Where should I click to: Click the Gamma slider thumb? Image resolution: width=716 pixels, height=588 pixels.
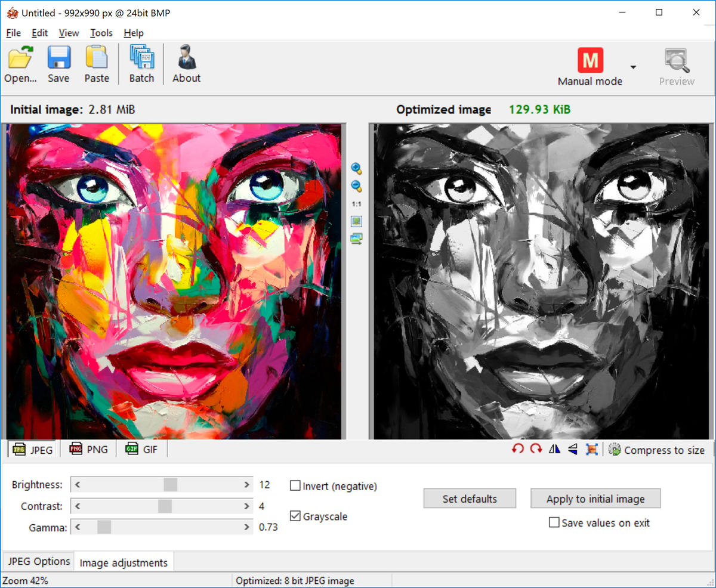point(104,527)
